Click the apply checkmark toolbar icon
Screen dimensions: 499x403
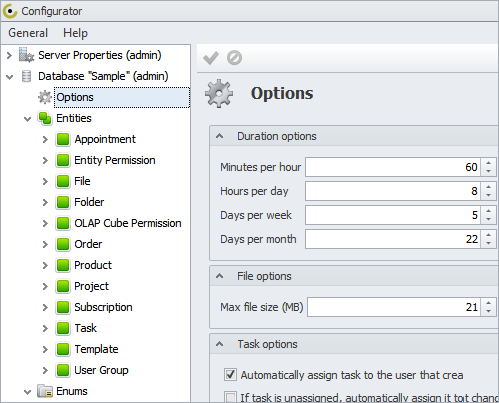pos(211,58)
